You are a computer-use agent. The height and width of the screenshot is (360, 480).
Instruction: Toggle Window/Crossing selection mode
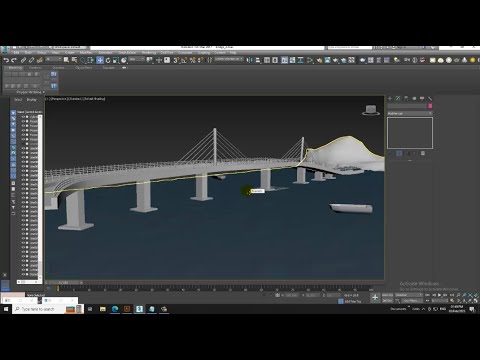(x=91, y=60)
